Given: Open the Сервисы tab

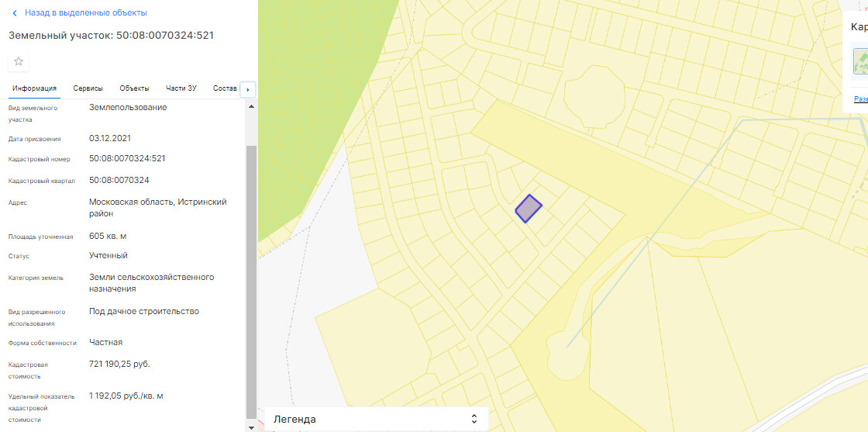Looking at the screenshot, I should [88, 88].
